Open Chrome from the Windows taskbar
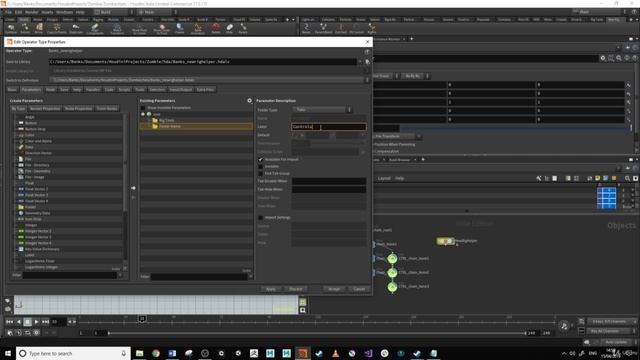 click(x=156, y=353)
